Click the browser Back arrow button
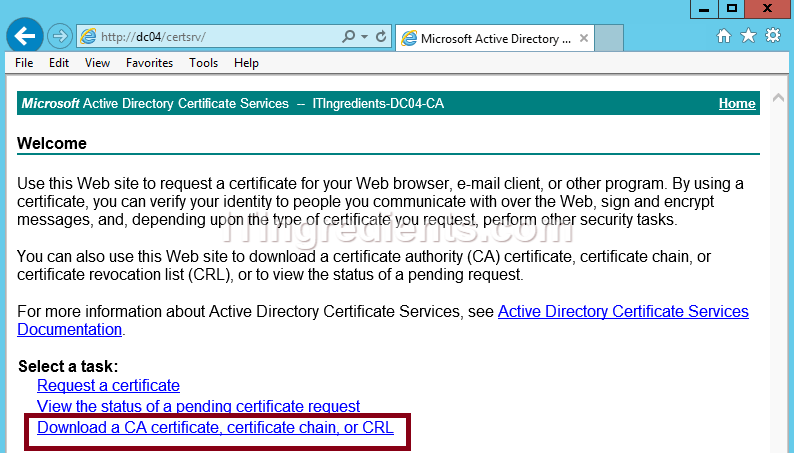Viewport: 794px width, 453px height. click(x=23, y=37)
